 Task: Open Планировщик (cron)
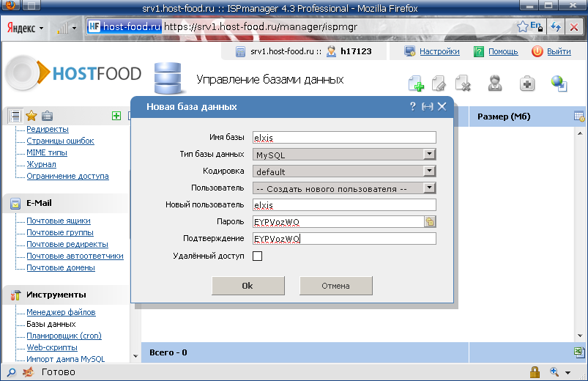point(64,336)
